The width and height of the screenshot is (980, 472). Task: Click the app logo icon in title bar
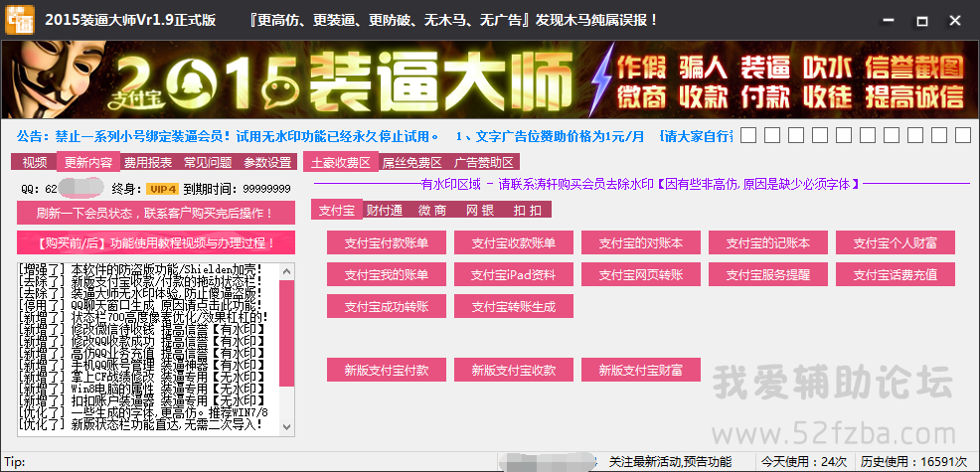(x=19, y=20)
